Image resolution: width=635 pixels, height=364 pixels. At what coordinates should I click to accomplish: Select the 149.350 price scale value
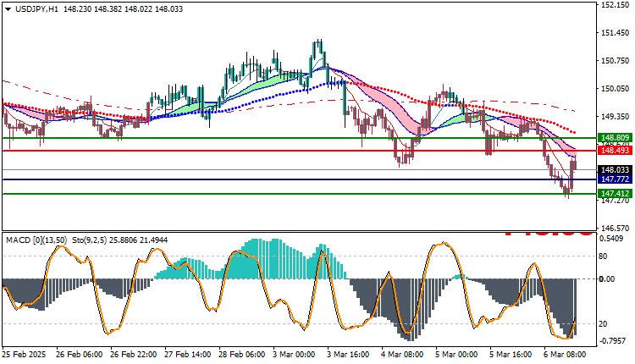tap(616, 117)
